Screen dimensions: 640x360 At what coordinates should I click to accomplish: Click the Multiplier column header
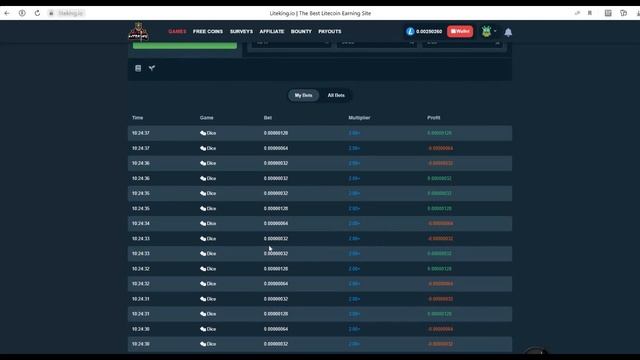point(359,118)
